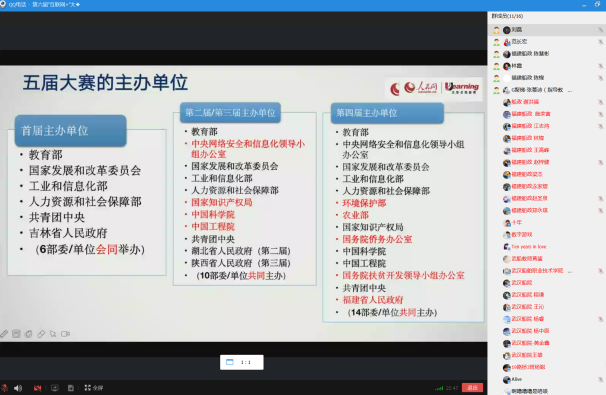Choose the mouse pointer annotation tool
Viewport: 606px width, 395px height.
(53, 334)
